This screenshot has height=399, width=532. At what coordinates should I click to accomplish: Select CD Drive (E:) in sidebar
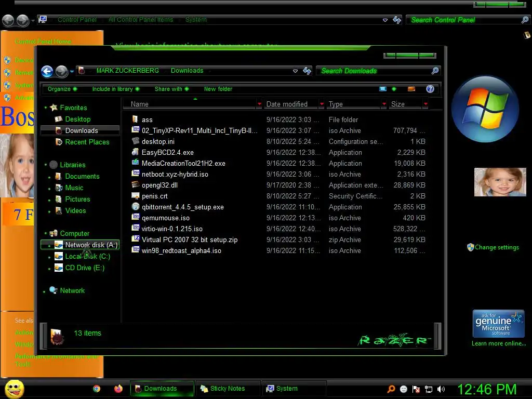coord(85,268)
